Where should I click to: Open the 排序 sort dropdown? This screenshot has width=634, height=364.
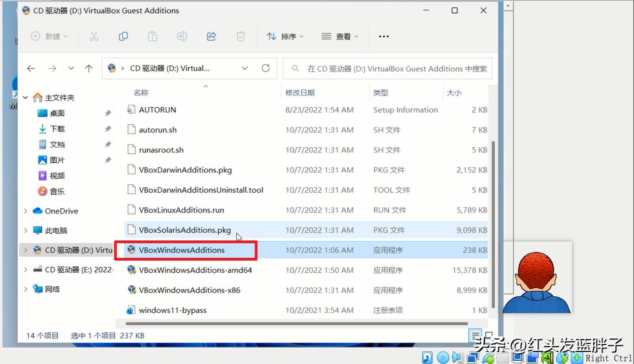point(286,36)
